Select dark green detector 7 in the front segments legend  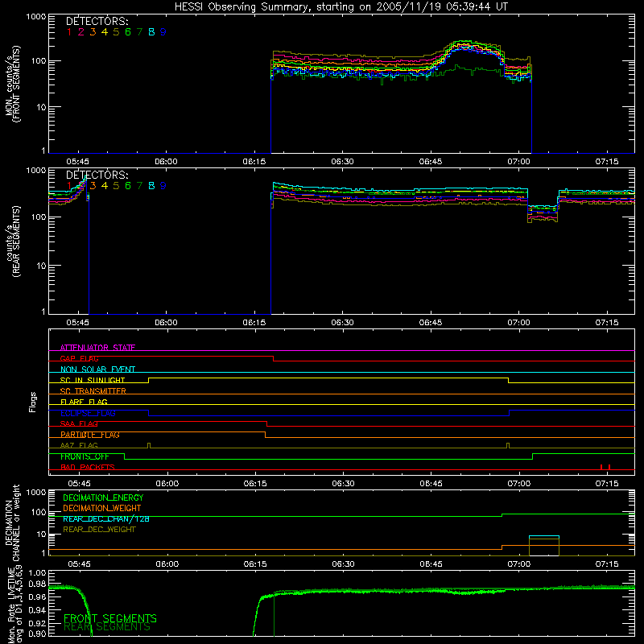(139, 32)
